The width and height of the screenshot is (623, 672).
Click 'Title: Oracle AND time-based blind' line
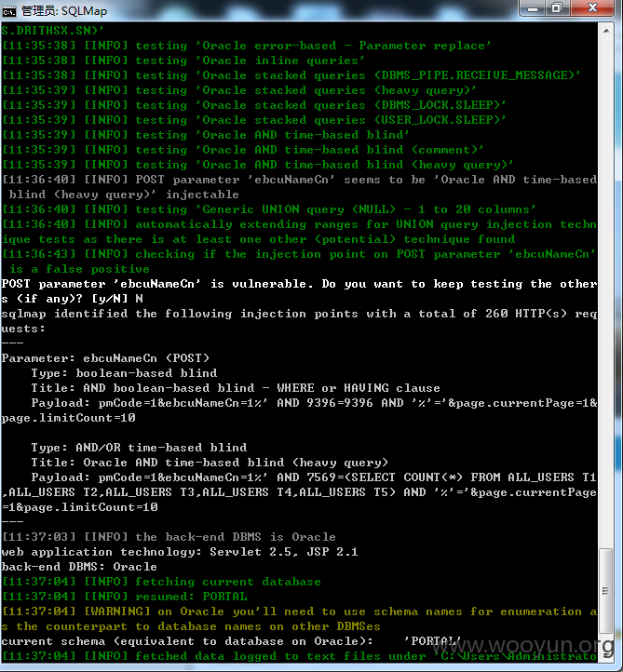tap(210, 463)
